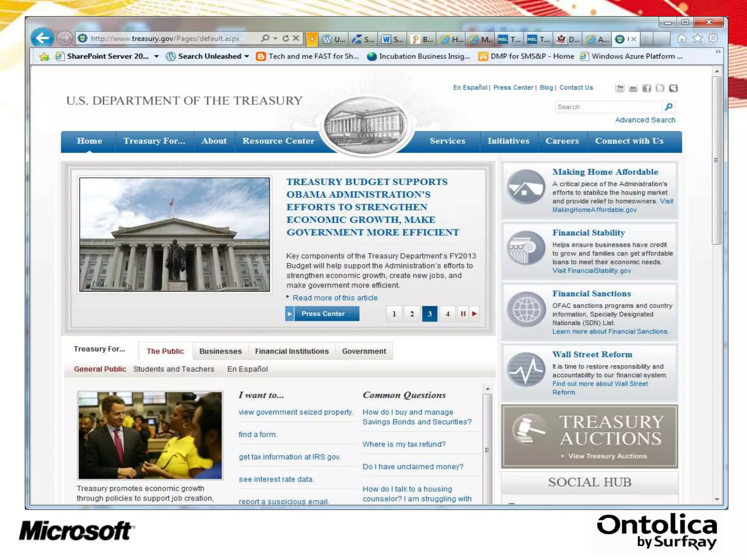Click the refresh icon in address bar
Screen dimensions: 747x560
pyautogui.click(x=286, y=38)
